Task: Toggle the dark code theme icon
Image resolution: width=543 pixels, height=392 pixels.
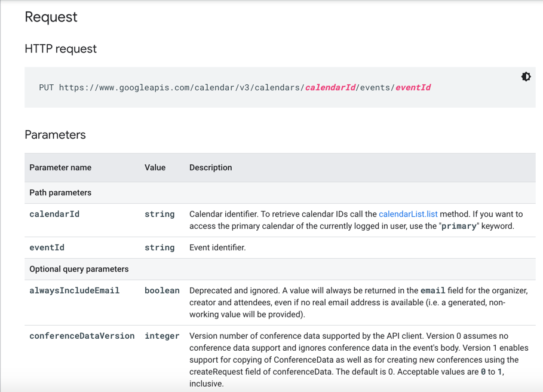Action: (x=526, y=76)
